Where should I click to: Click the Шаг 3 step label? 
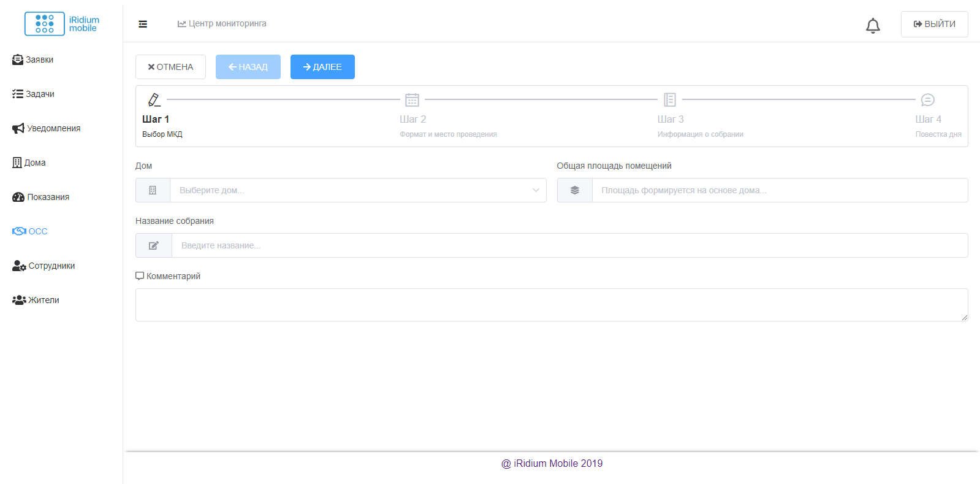point(670,119)
